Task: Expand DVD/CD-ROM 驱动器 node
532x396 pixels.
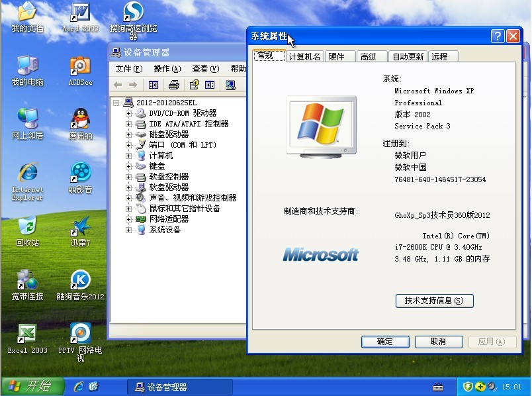Action: (x=128, y=113)
